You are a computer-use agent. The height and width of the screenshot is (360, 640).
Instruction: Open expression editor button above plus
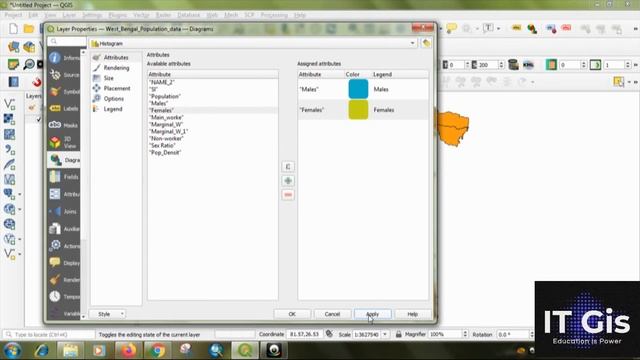click(288, 167)
